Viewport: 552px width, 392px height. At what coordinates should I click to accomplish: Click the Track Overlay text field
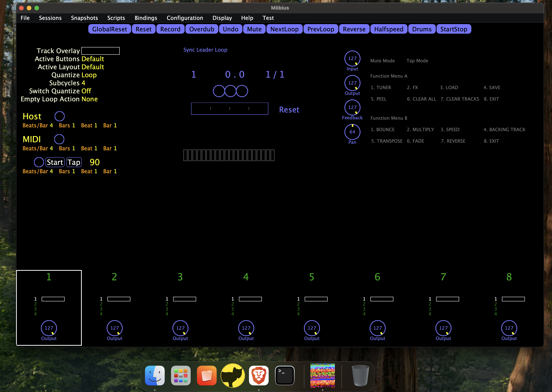(x=101, y=51)
